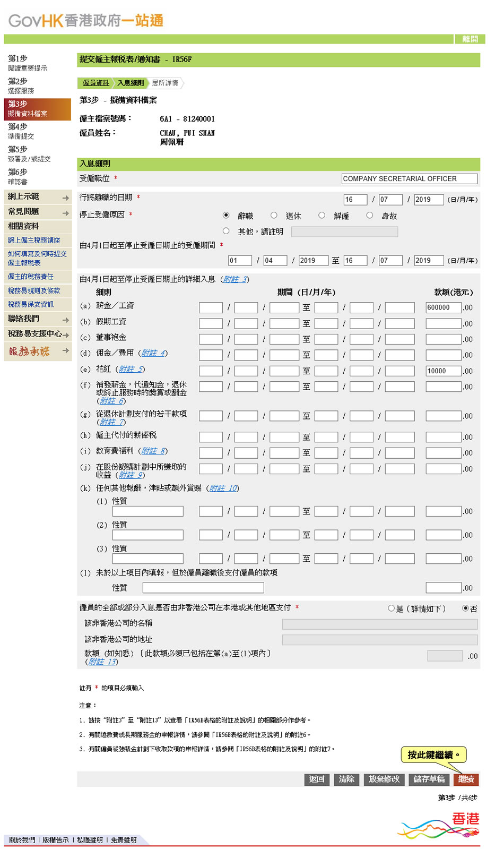Image resolution: width=504 pixels, height=849 pixels.
Task: Open the 附註 4 link beside 佣金／費用
Action: 154,353
